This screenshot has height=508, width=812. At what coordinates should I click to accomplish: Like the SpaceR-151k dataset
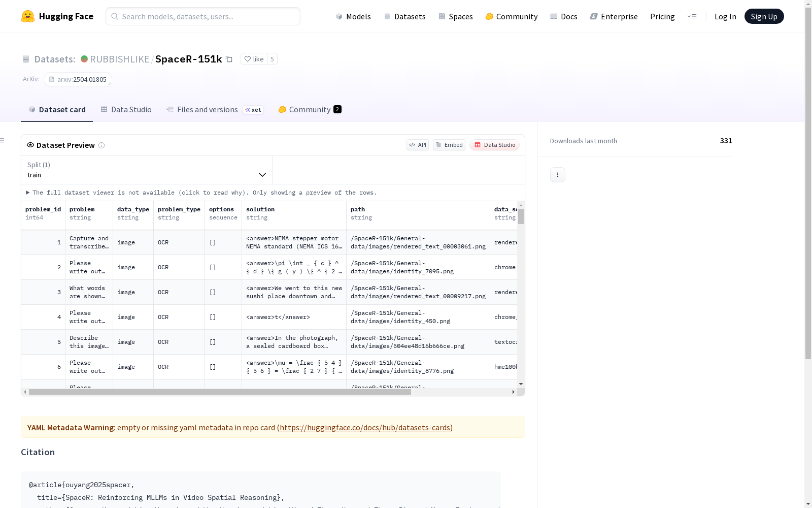[254, 59]
